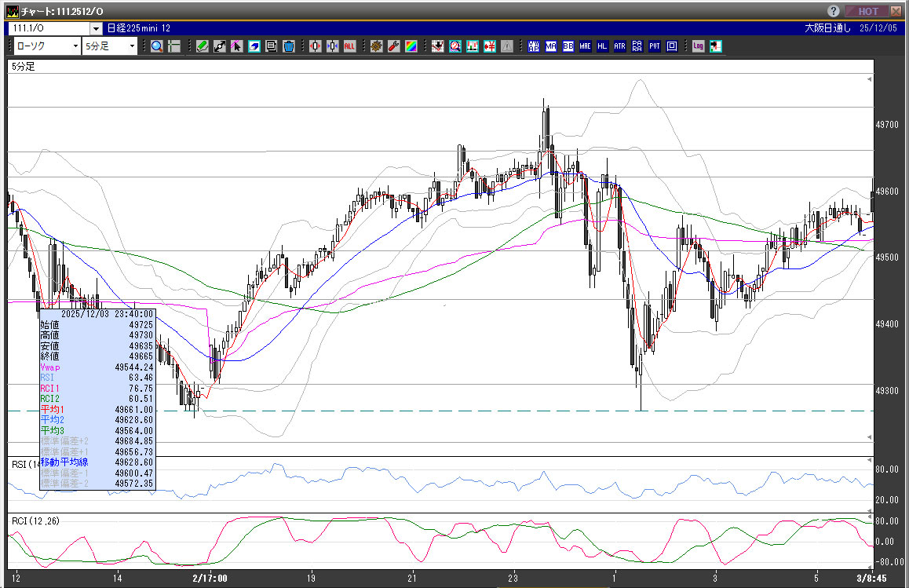
Task: Toggle the HL indicator button
Action: tap(602, 46)
